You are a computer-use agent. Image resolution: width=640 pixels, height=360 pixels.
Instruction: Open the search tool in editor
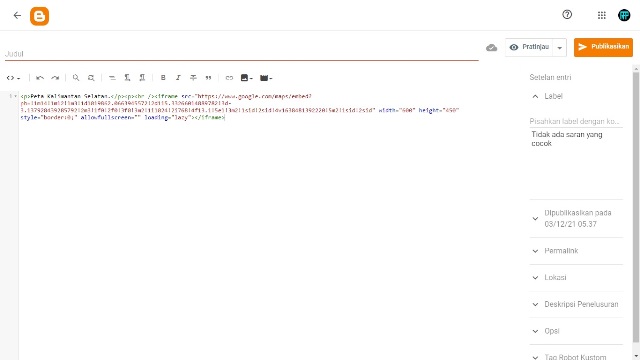(x=76, y=78)
